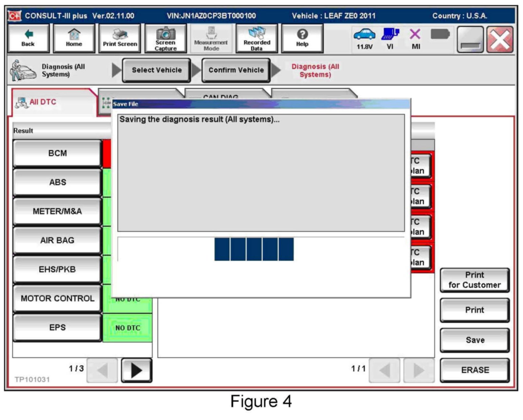Select the MOTOR CONTROL system

coord(57,298)
